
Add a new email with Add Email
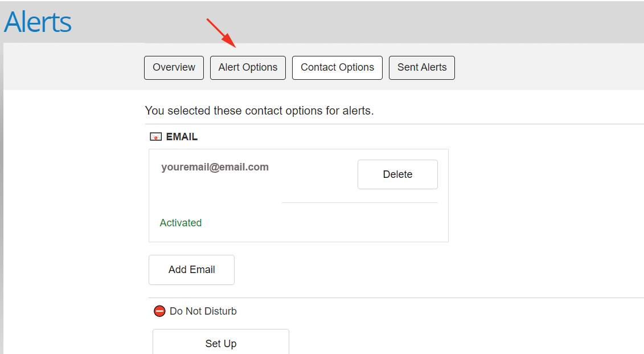[191, 270]
